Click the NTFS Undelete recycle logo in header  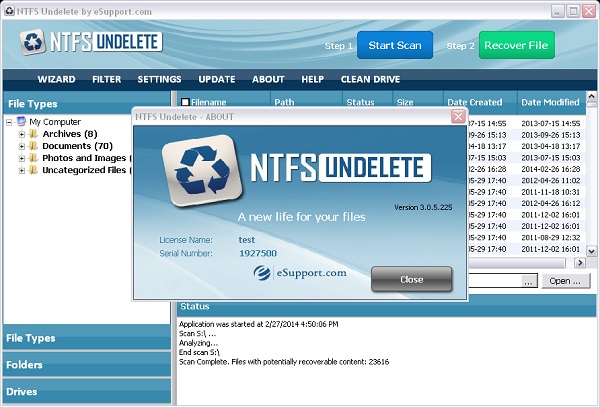click(x=33, y=42)
